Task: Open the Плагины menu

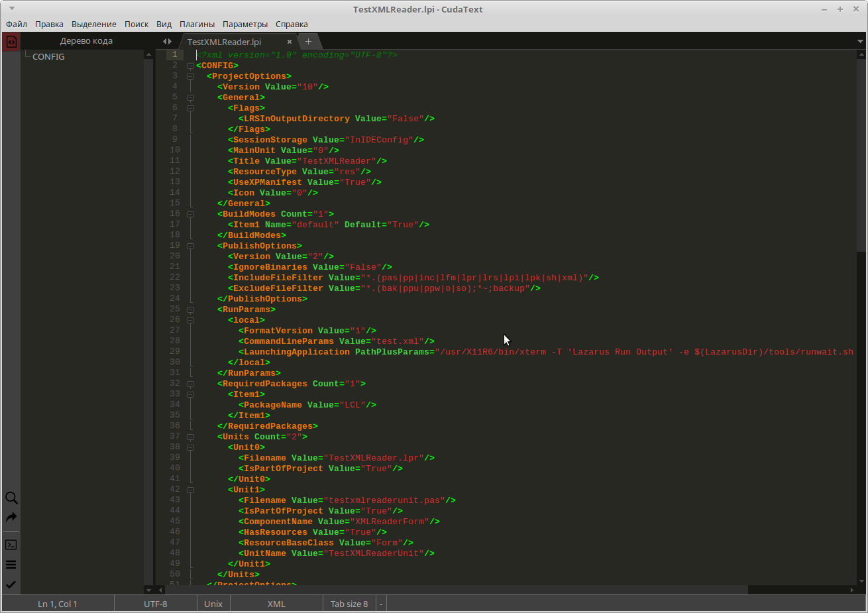Action: [x=197, y=24]
